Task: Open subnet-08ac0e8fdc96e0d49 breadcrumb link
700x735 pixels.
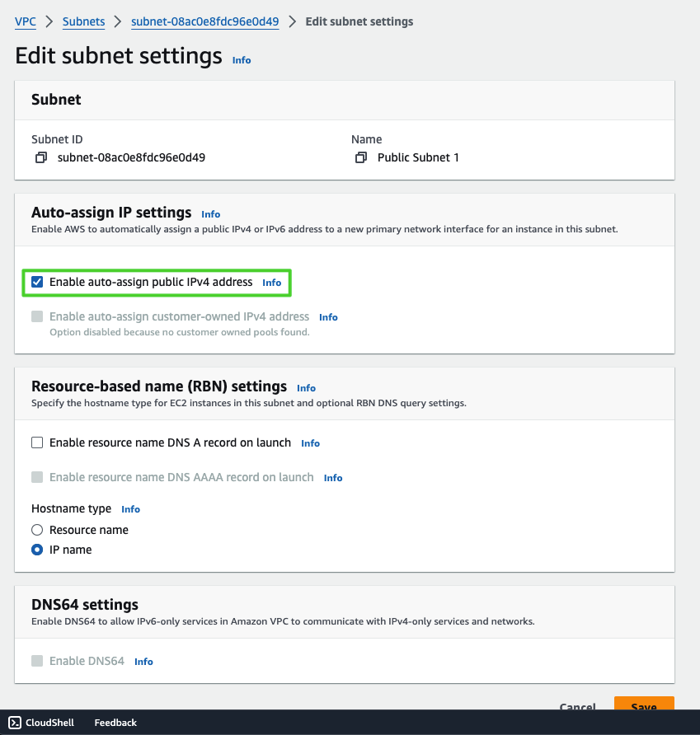Action: pyautogui.click(x=205, y=21)
